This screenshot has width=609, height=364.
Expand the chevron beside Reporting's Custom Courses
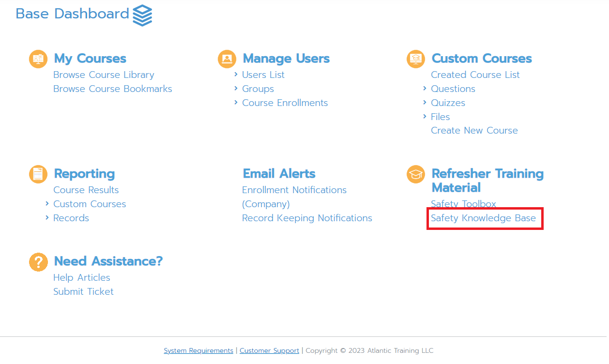coord(47,204)
